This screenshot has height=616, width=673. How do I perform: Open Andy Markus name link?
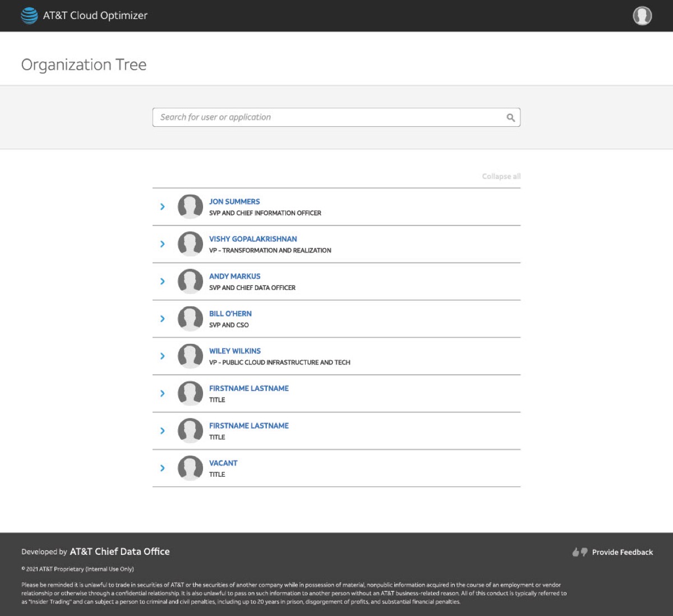click(234, 277)
